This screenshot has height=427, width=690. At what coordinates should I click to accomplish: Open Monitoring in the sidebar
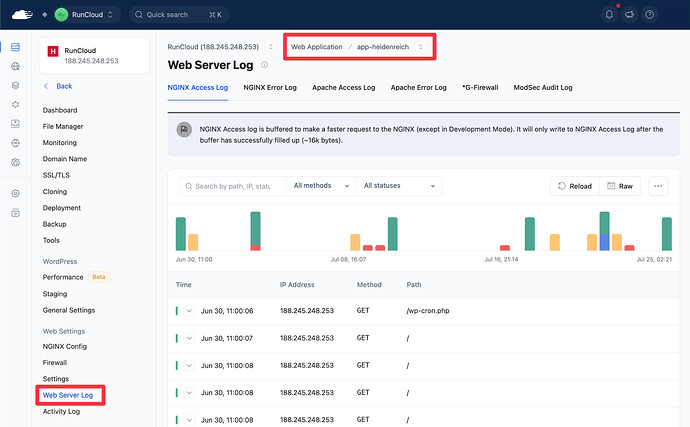[60, 143]
